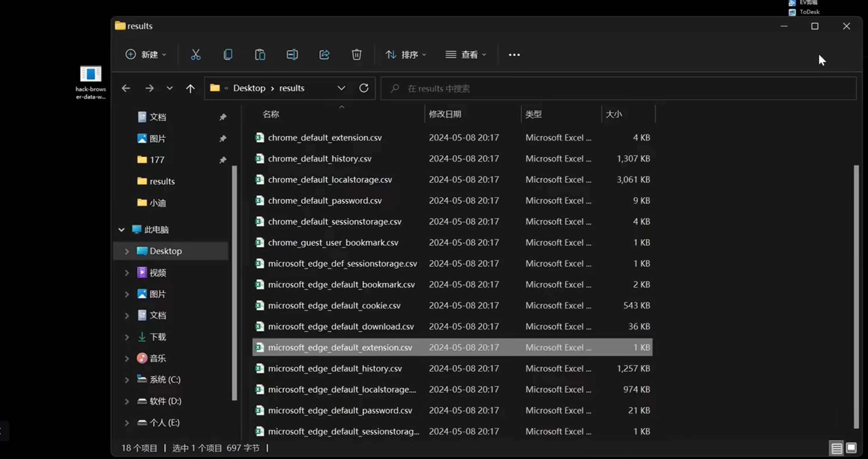This screenshot has height=459, width=868.
Task: Refresh the results folder view
Action: (363, 88)
